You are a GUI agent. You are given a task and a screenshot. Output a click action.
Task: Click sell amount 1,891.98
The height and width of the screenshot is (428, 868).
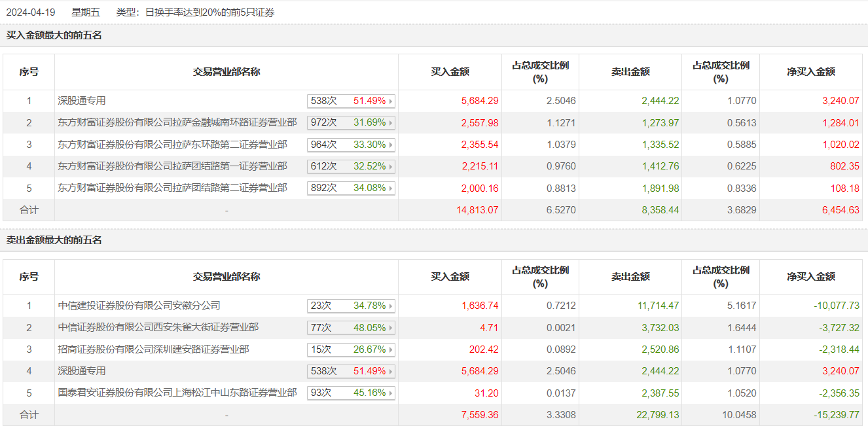tap(660, 188)
